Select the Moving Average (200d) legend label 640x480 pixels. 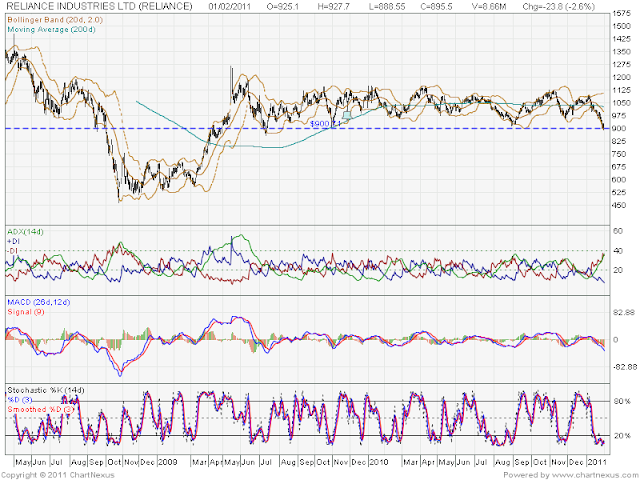point(51,29)
